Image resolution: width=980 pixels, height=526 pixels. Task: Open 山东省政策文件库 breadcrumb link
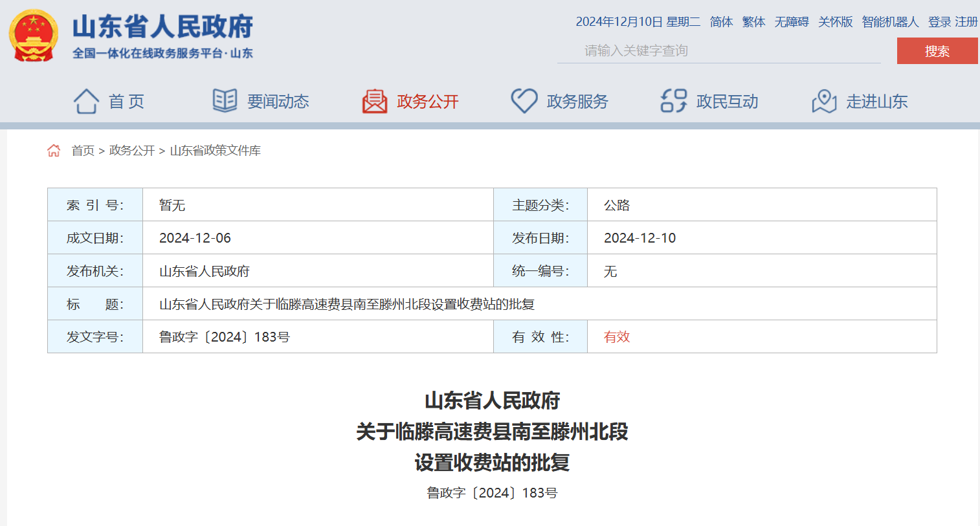point(215,151)
